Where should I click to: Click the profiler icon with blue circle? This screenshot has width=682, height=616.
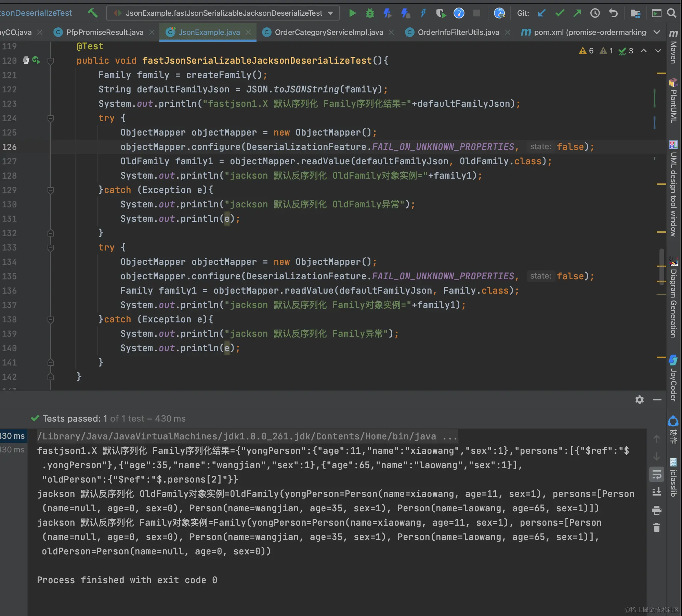click(459, 13)
